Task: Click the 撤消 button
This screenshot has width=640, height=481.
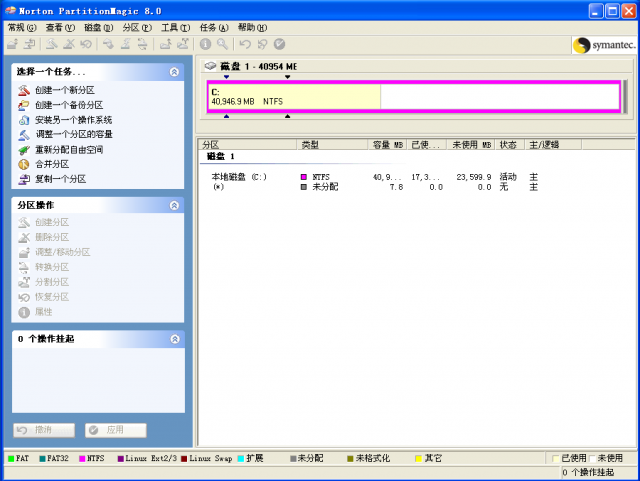Action: pos(44,430)
